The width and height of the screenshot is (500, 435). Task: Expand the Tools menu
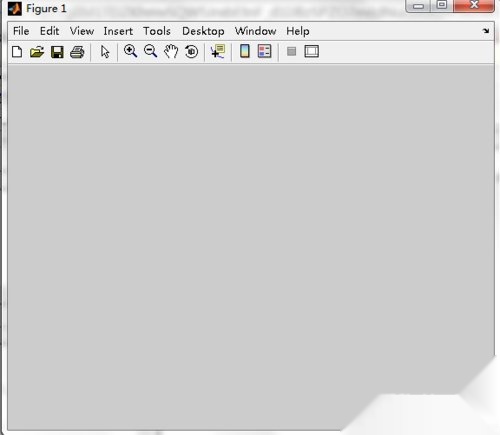coord(157,31)
